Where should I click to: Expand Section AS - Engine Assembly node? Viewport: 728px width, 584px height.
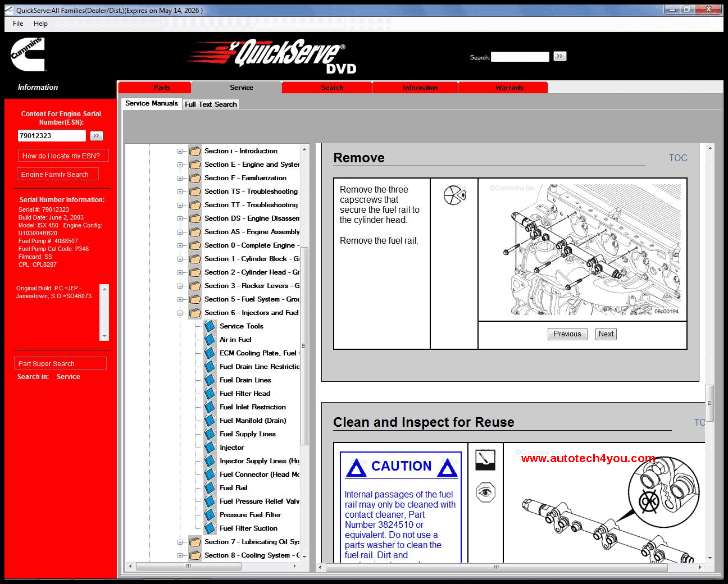tap(180, 232)
